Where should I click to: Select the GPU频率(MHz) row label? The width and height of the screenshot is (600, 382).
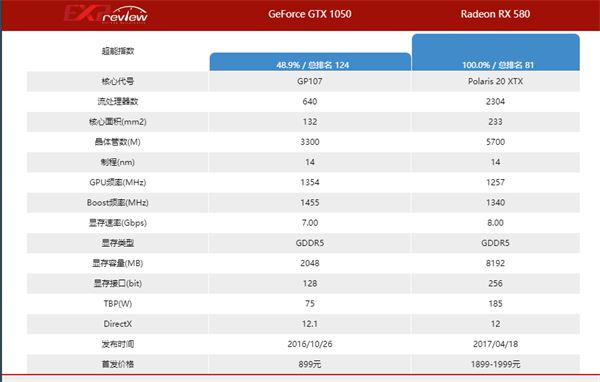118,183
